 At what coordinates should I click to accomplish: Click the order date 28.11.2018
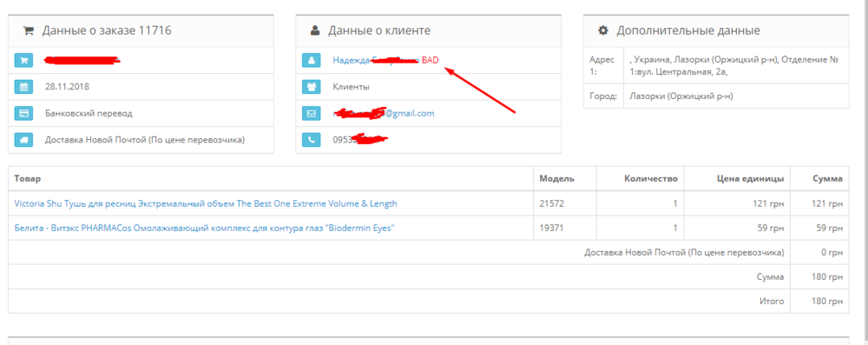(x=67, y=87)
